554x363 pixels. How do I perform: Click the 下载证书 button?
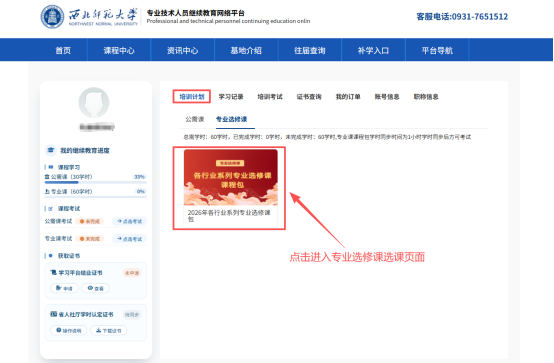coord(108,330)
